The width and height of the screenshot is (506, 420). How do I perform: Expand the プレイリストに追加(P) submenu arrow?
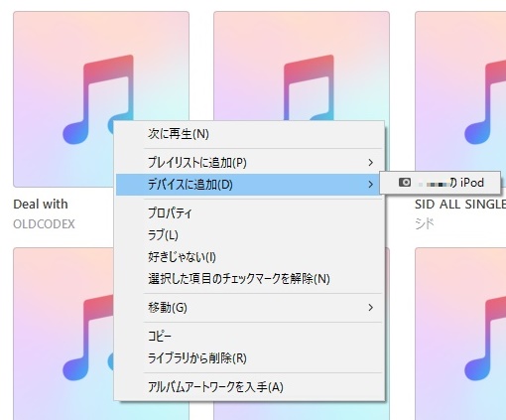[x=371, y=163]
